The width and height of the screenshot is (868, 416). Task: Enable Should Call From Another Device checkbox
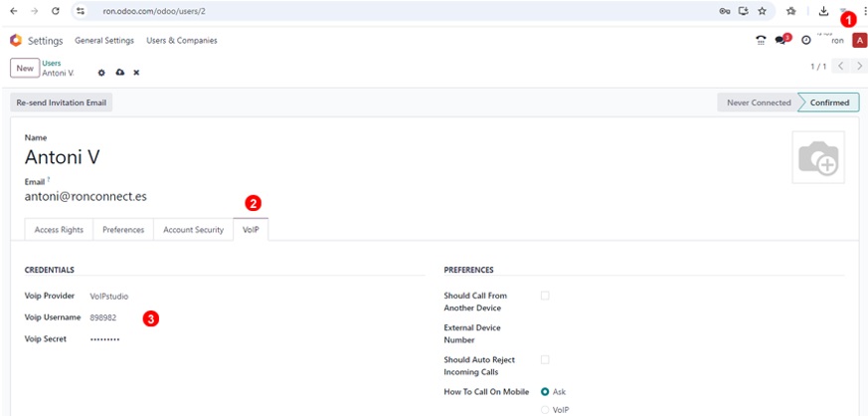pyautogui.click(x=545, y=296)
